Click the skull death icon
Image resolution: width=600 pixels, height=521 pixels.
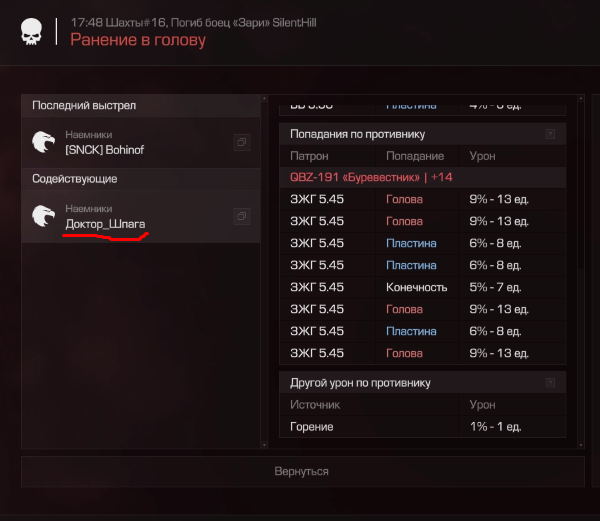click(x=31, y=32)
